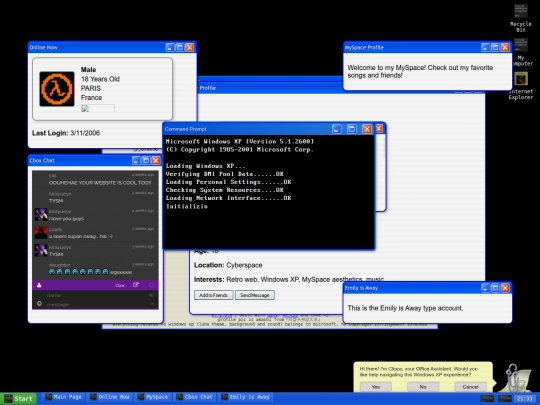
Task: Click the tray icon directly beside the clock
Action: pos(505,398)
